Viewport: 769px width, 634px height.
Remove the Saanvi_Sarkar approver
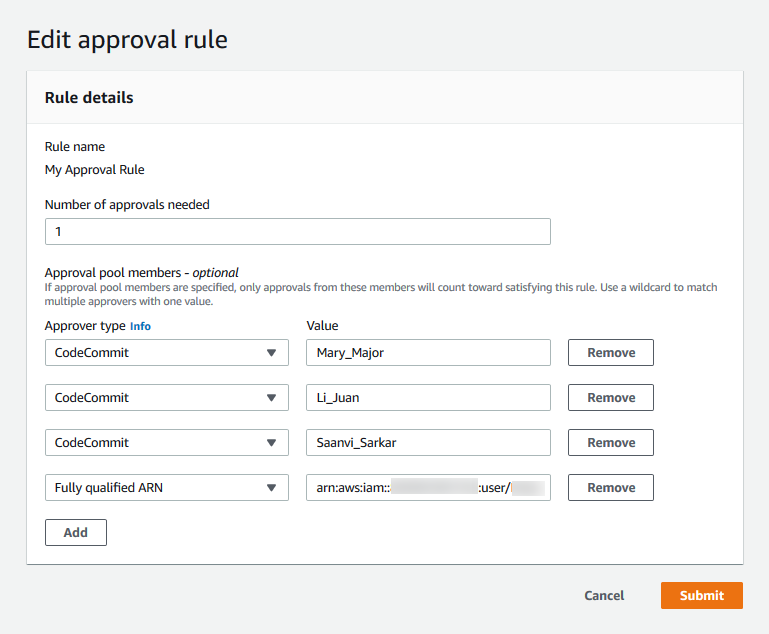(610, 443)
